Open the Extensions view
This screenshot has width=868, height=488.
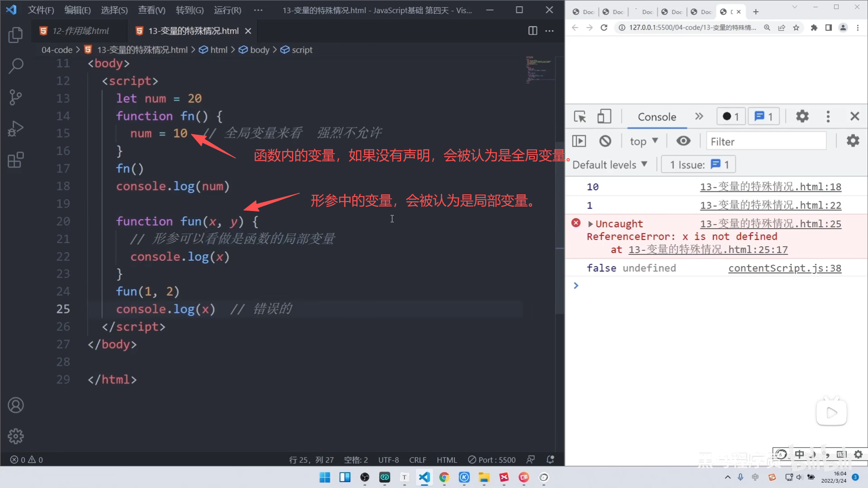click(x=16, y=160)
